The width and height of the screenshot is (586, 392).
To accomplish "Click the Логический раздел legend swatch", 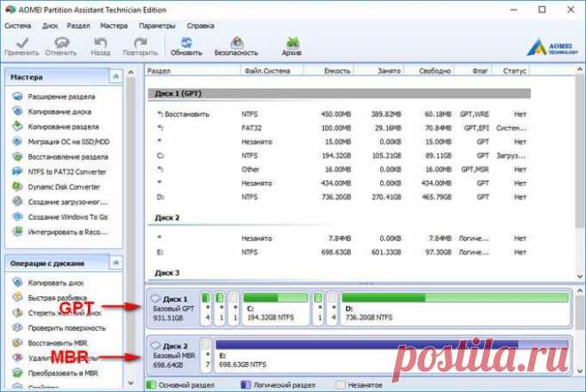I will pyautogui.click(x=246, y=385).
